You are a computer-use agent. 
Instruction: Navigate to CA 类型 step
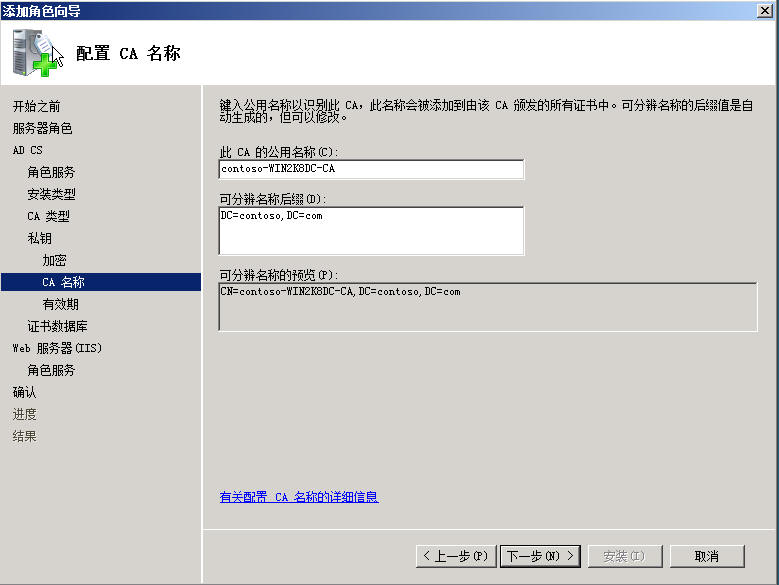coord(48,216)
